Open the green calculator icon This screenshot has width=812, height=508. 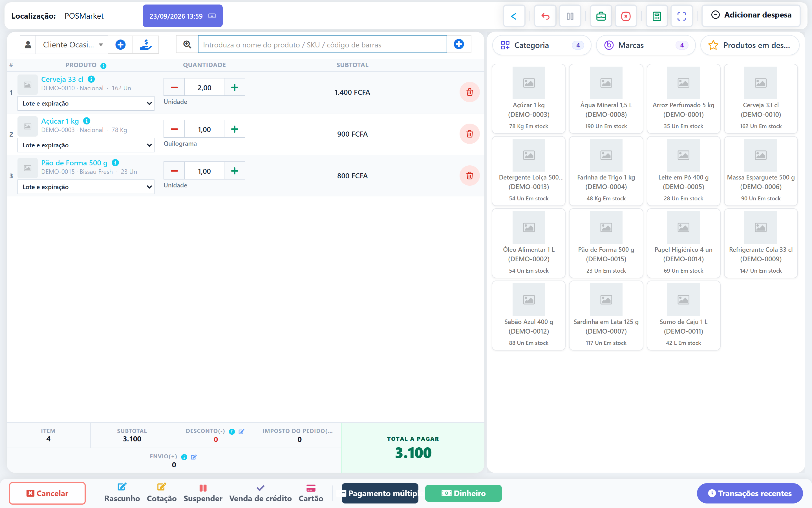pyautogui.click(x=657, y=16)
